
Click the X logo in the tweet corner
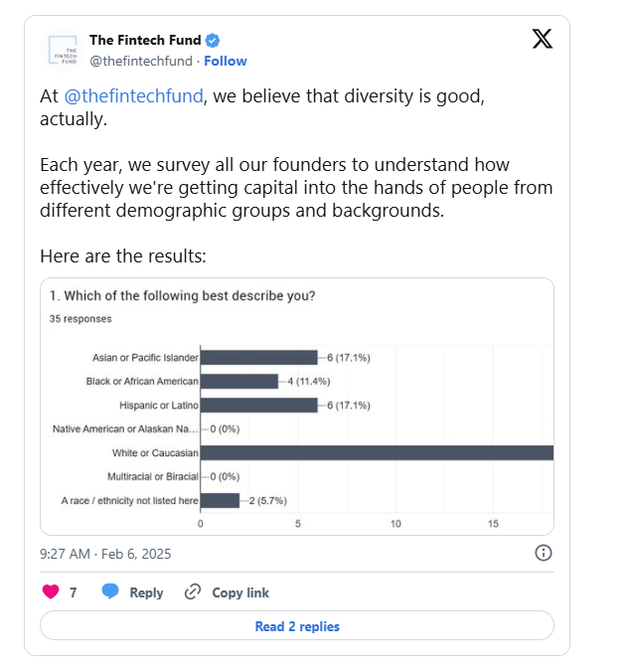(542, 39)
